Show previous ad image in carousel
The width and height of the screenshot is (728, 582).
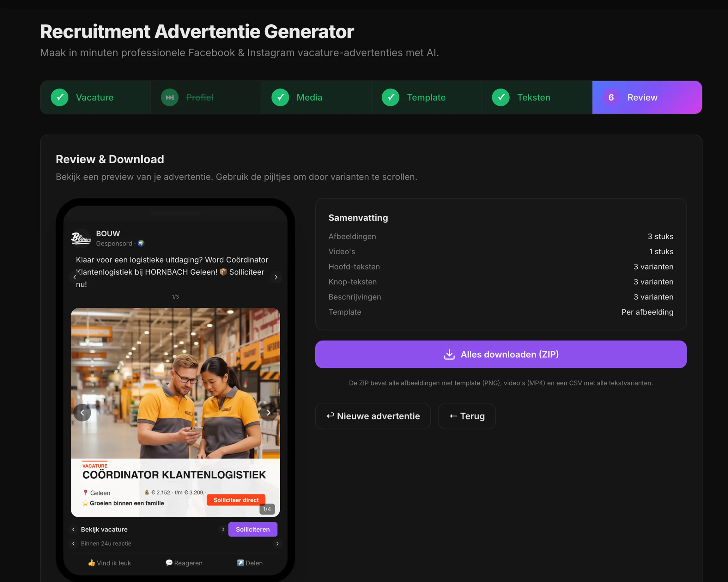click(x=82, y=413)
